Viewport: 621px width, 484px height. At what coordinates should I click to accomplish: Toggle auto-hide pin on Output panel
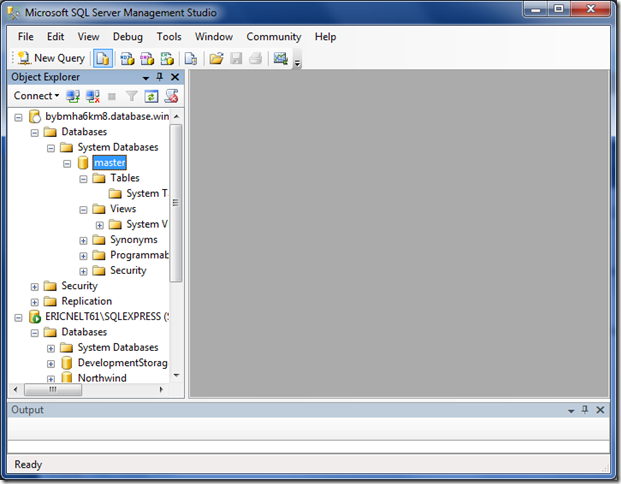pyautogui.click(x=585, y=410)
